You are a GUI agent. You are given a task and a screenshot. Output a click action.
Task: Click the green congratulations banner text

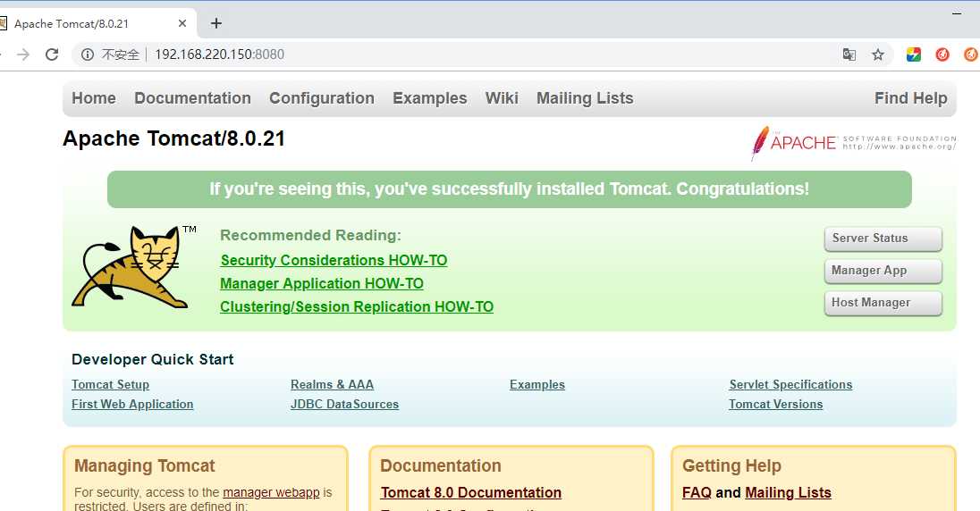[x=510, y=189]
